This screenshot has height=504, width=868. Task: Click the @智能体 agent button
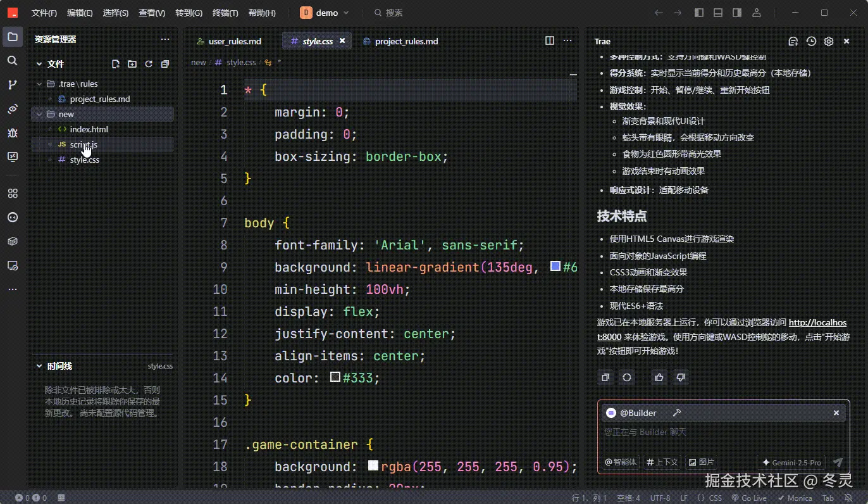pyautogui.click(x=621, y=462)
